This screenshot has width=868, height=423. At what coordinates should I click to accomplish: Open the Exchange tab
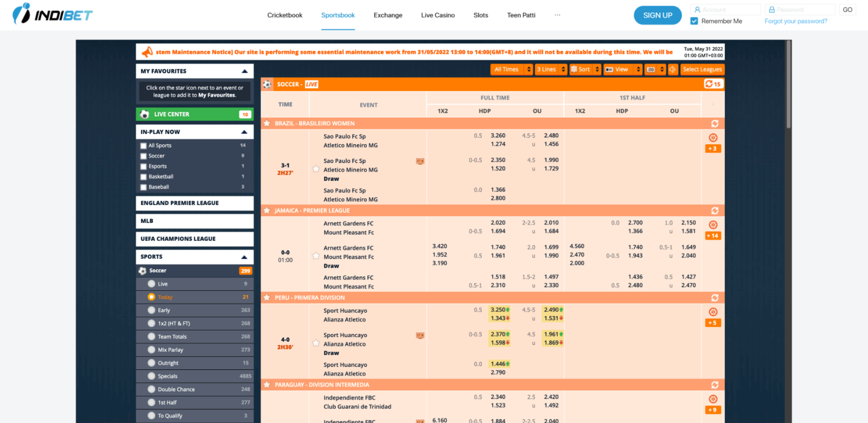click(388, 15)
